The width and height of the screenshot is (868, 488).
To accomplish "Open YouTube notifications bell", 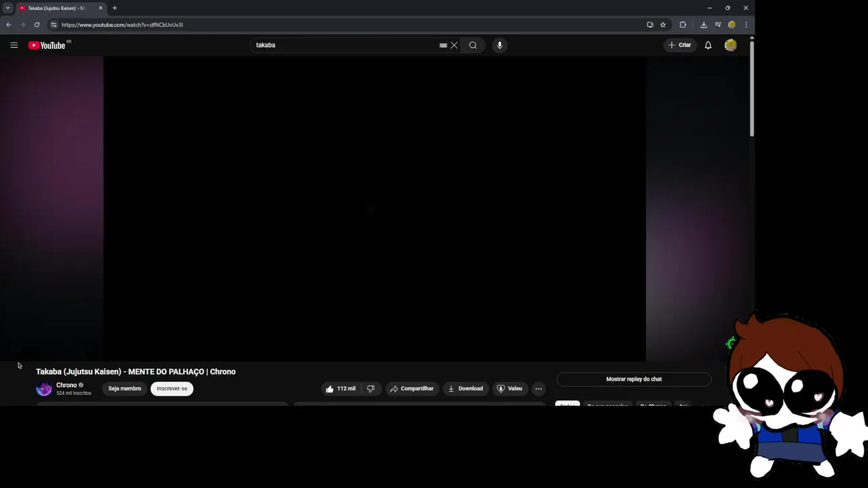I will [708, 45].
